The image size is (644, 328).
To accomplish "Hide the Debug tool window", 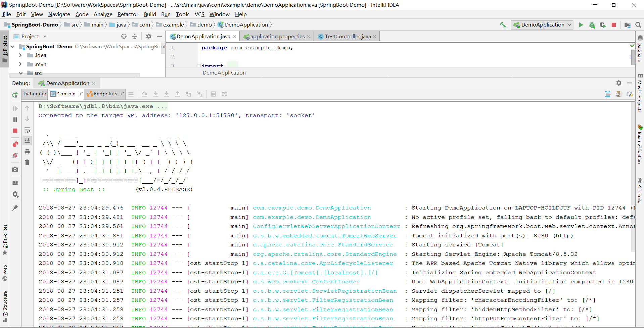I will coord(630,83).
